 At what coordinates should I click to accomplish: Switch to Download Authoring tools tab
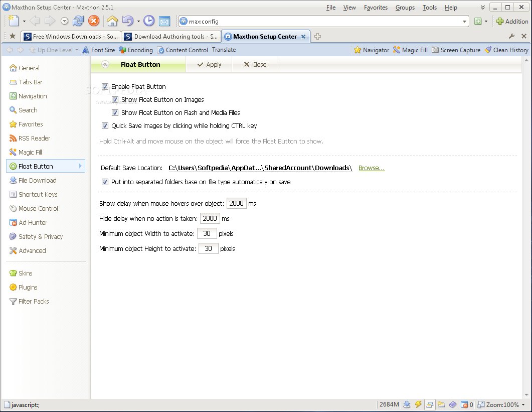click(x=171, y=36)
